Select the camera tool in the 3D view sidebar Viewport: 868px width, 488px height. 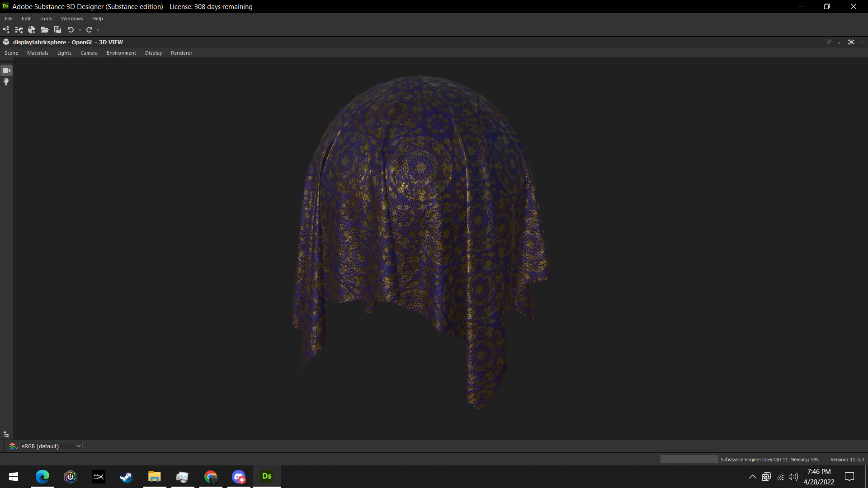pos(6,70)
